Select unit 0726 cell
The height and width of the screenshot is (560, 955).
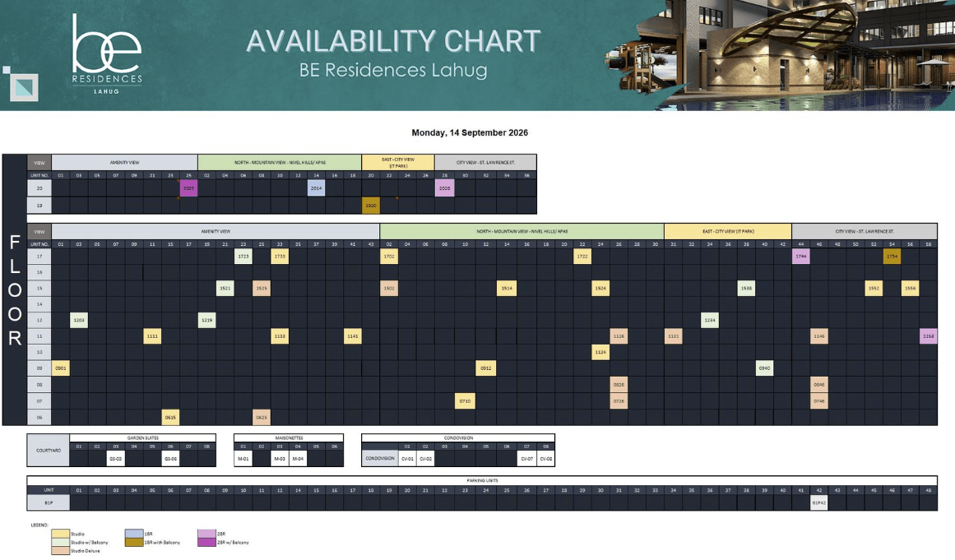coord(619,401)
